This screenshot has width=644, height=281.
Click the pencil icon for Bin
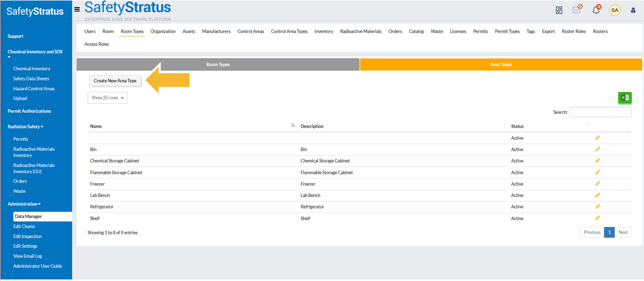[597, 149]
